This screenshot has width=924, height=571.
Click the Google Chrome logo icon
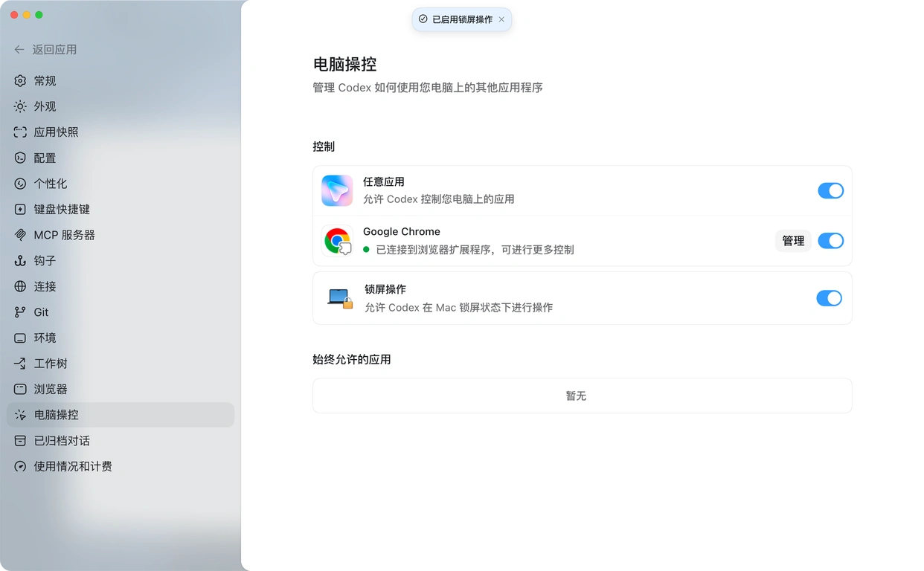tap(338, 241)
